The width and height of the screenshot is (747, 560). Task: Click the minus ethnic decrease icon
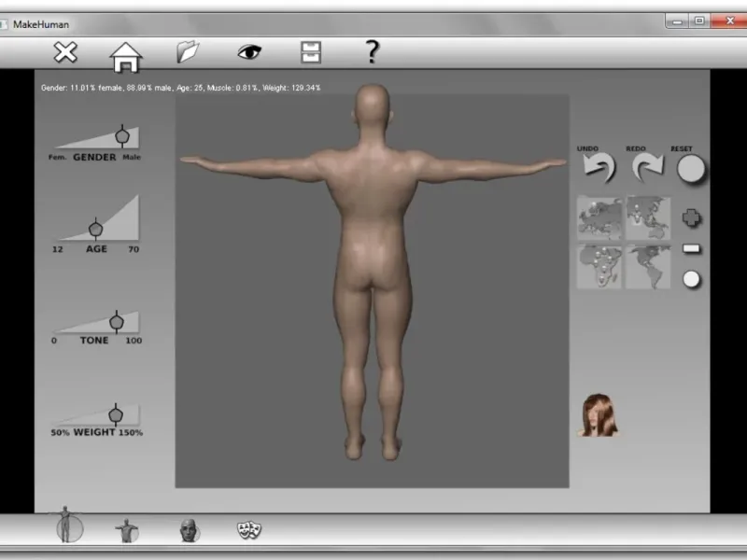point(691,248)
